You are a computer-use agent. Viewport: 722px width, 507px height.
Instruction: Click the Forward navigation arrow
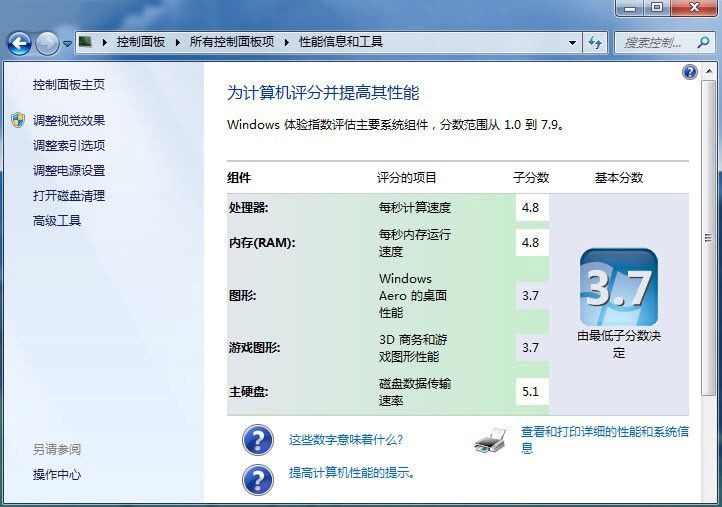pyautogui.click(x=47, y=44)
